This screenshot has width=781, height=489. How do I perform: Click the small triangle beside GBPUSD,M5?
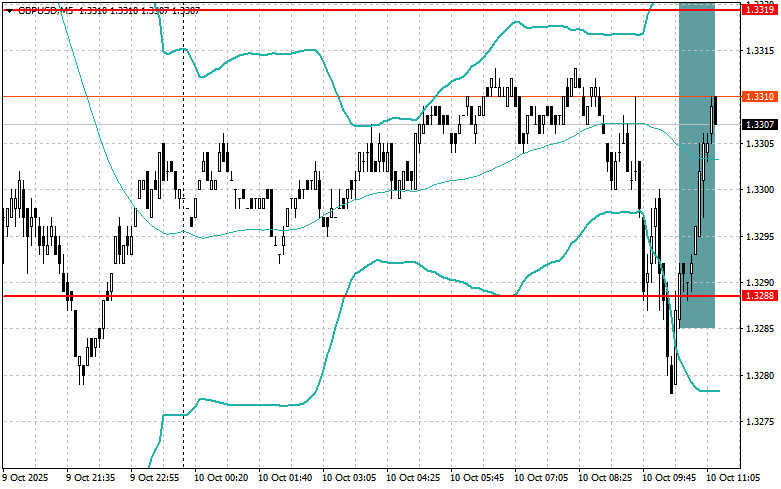[x=6, y=9]
